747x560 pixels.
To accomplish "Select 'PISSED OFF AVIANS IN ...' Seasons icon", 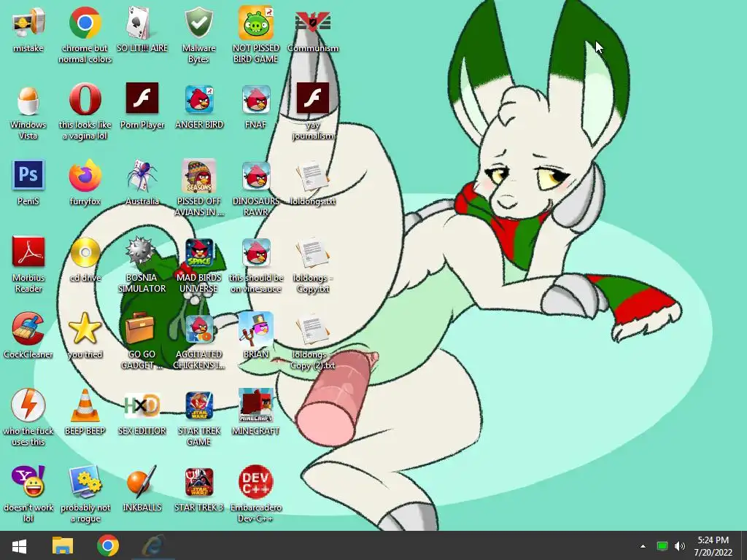I will [x=198, y=175].
